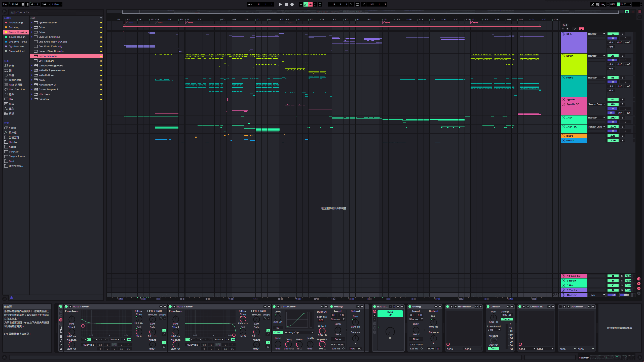Viewport: 644px width, 362px height.
Task: Click the browser search field
Action: (55, 12)
